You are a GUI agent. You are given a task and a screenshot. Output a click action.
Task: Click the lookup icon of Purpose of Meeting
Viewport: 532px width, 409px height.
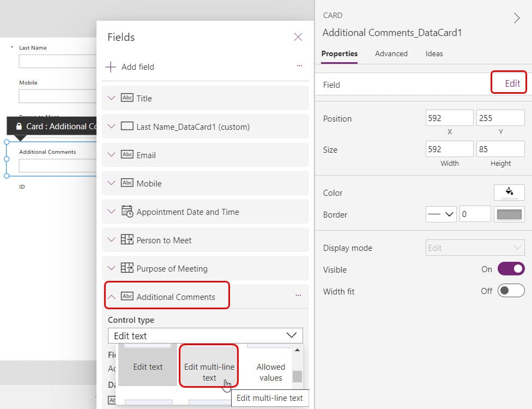[127, 268]
